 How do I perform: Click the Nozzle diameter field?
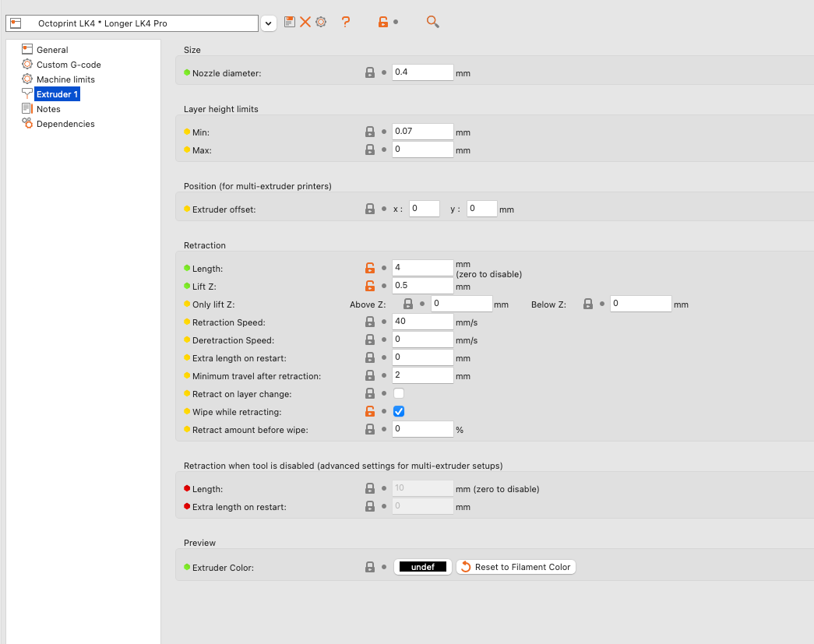click(422, 72)
